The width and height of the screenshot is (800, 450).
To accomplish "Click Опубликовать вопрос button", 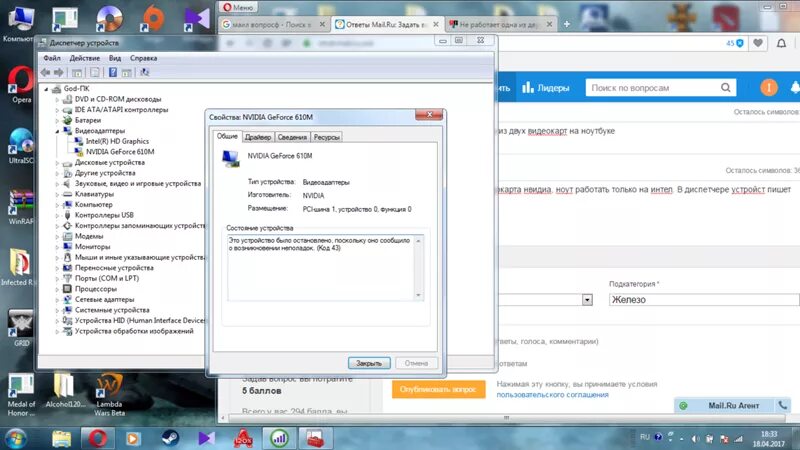I will tap(438, 389).
